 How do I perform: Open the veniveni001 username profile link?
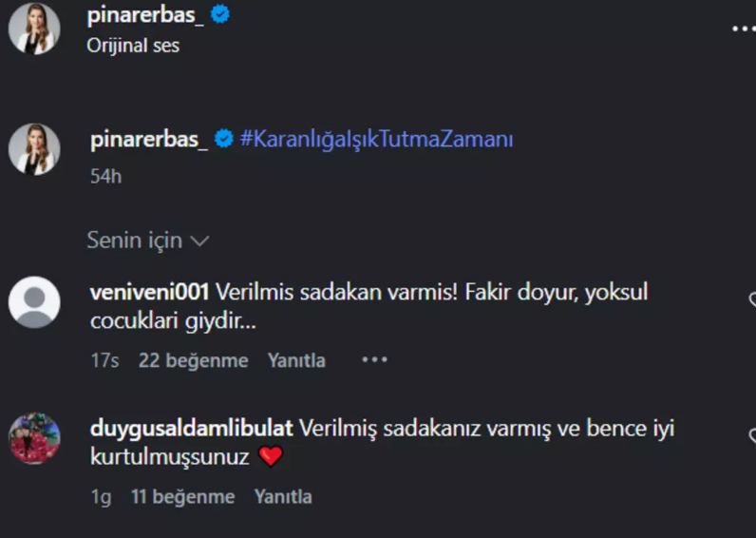[x=151, y=292]
